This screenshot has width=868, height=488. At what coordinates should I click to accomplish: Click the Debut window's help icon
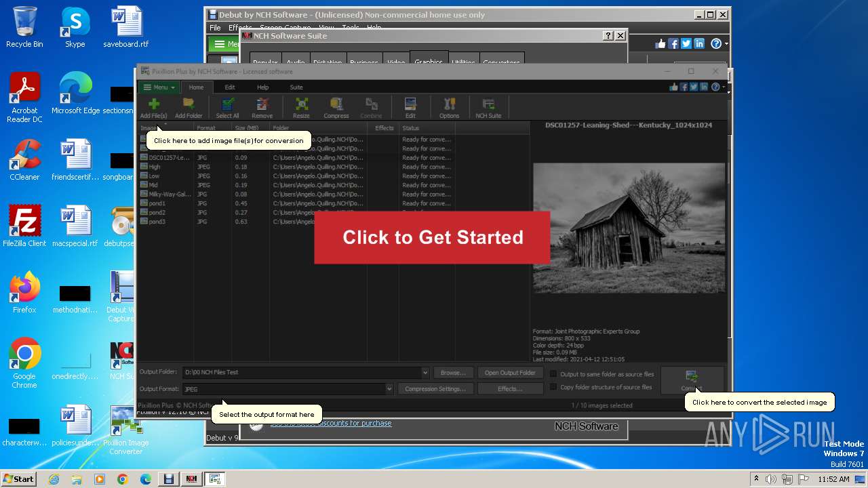pyautogui.click(x=716, y=43)
